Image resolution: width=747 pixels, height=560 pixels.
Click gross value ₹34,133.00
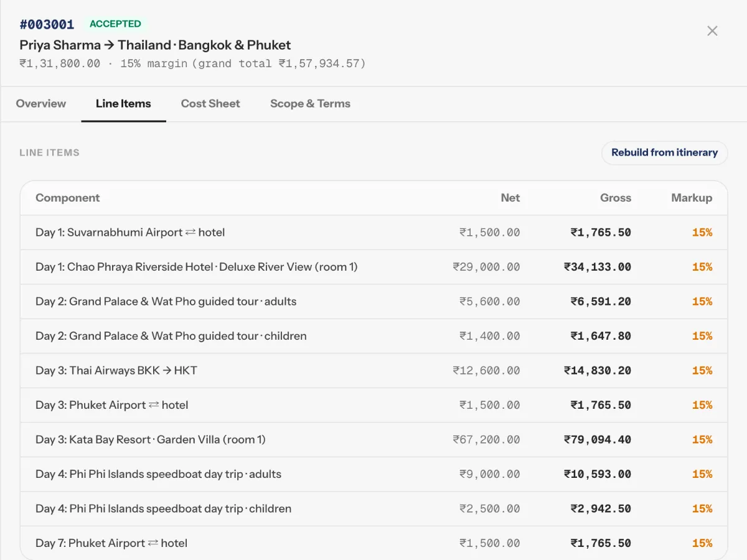(598, 267)
